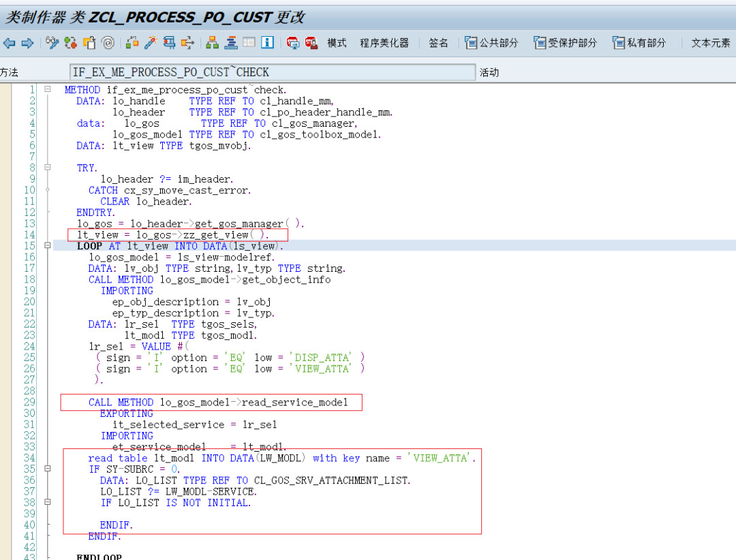Image resolution: width=736 pixels, height=560 pixels.
Task: Toggle the fullscreen layout icon
Action: pos(249,43)
